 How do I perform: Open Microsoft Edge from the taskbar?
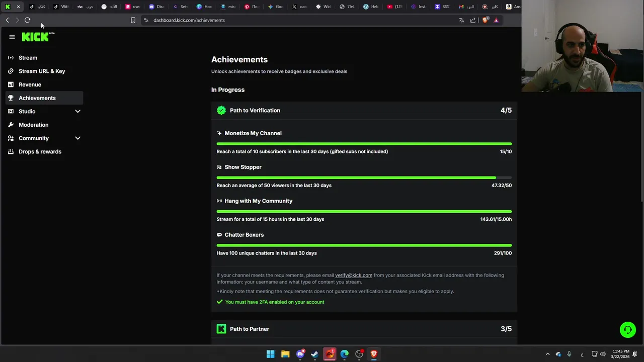tap(344, 354)
